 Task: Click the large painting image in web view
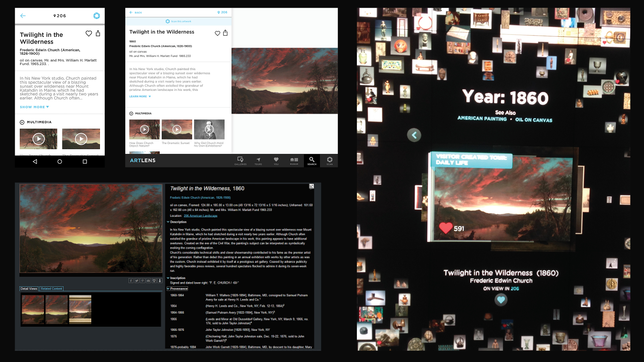click(91, 228)
